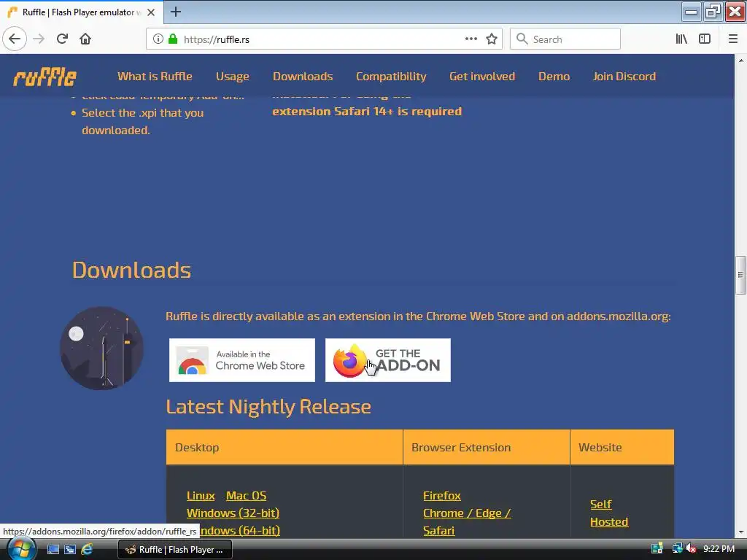
Task: Click 'extension Safari 14+ is required' text
Action: pos(367,112)
